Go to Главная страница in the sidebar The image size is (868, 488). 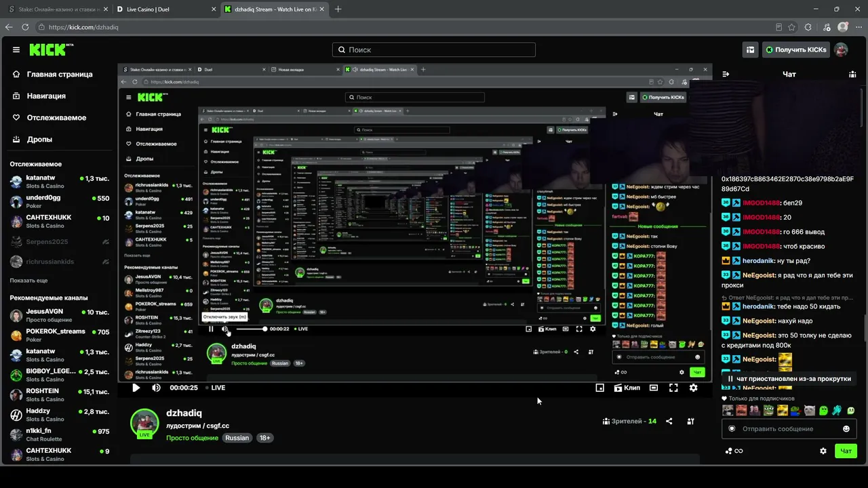click(x=60, y=74)
